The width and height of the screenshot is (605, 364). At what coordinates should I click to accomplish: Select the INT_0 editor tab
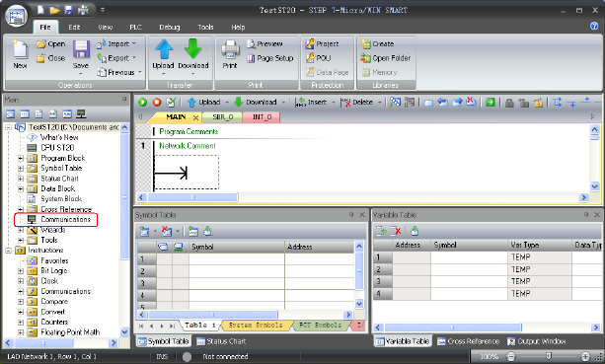[262, 116]
